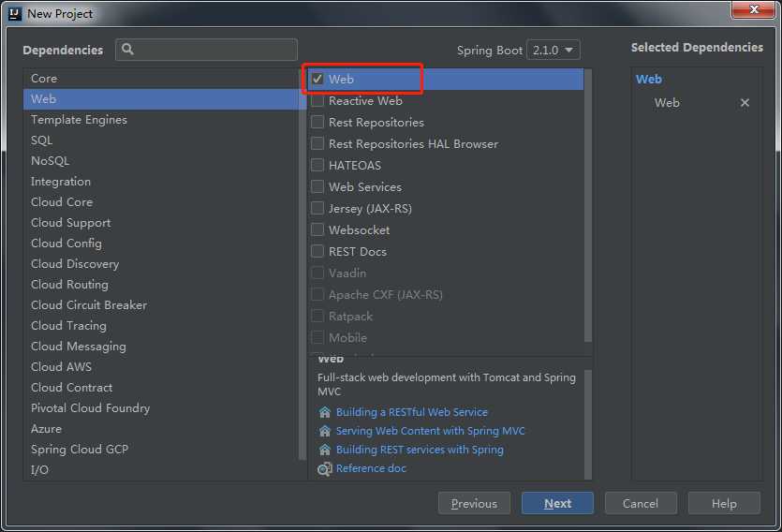782x532 pixels.
Task: Select the Template Engines category
Action: [x=161, y=120]
